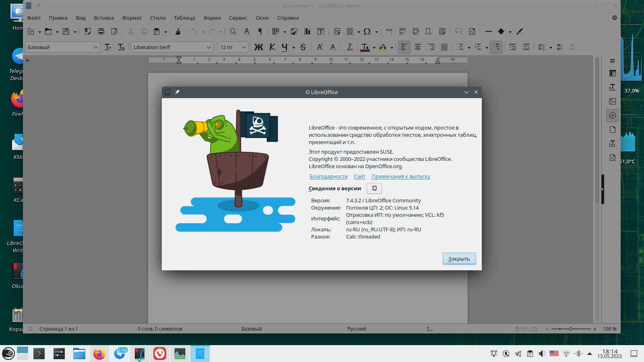Click the vertical scrollbar of the document

click(x=597, y=189)
